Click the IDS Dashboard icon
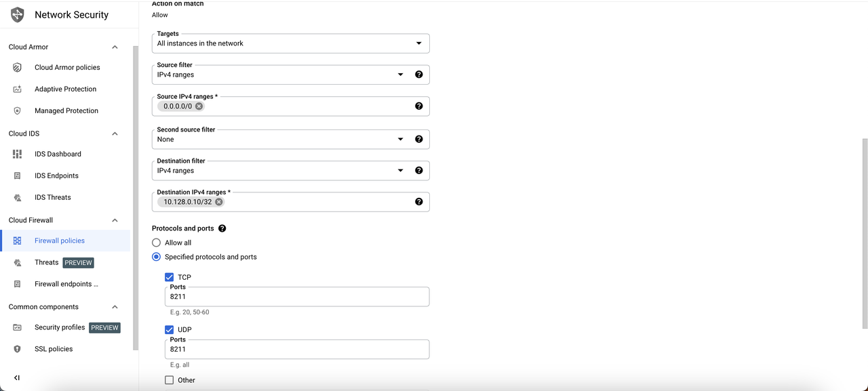868x391 pixels. pos(18,155)
